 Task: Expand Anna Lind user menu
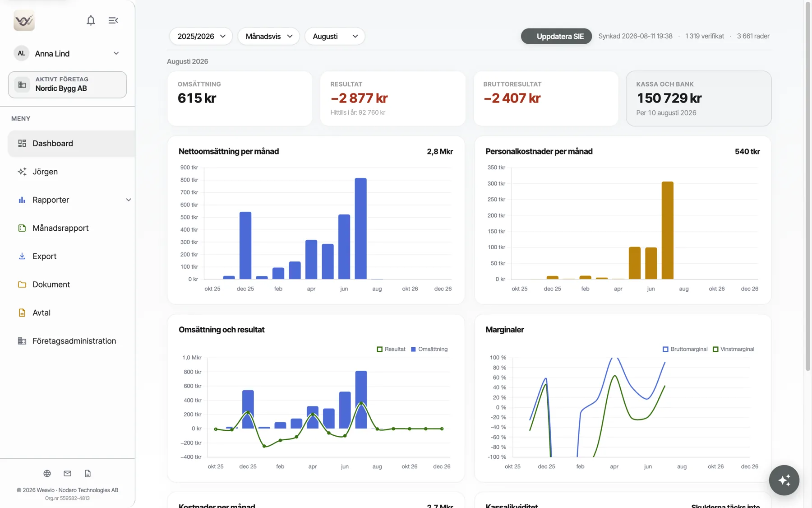coord(67,53)
